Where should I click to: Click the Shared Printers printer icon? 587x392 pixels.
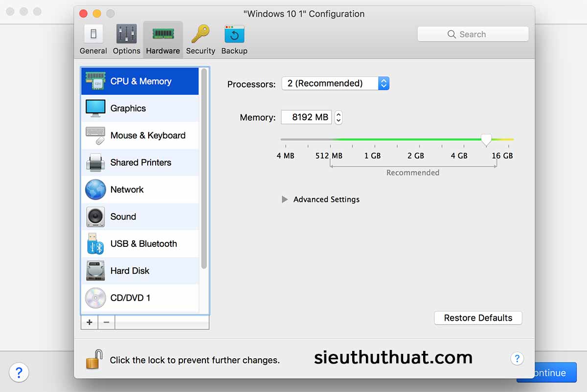pyautogui.click(x=95, y=162)
